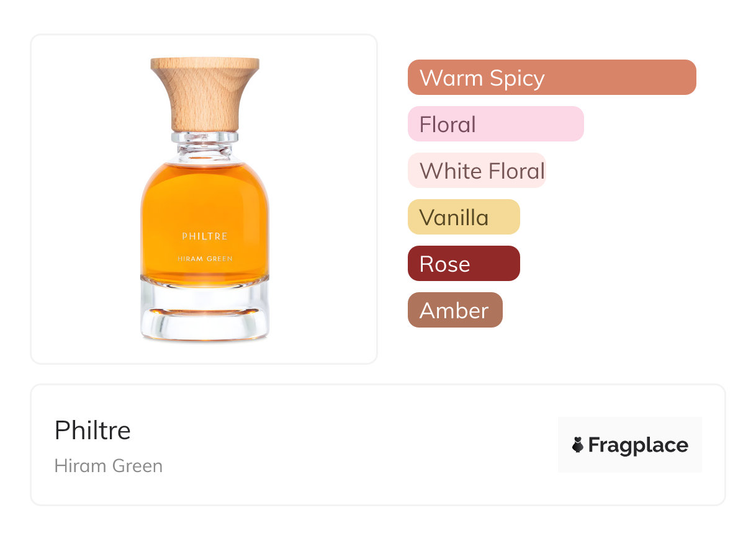The image size is (756, 536).
Task: Click the wooden cap of the bottle
Action: click(205, 92)
